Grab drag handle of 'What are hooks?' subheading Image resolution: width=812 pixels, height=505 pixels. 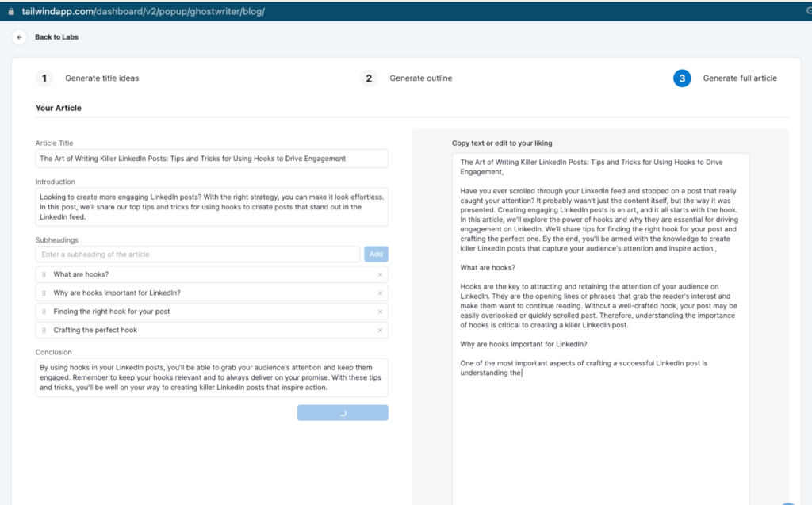pyautogui.click(x=44, y=274)
